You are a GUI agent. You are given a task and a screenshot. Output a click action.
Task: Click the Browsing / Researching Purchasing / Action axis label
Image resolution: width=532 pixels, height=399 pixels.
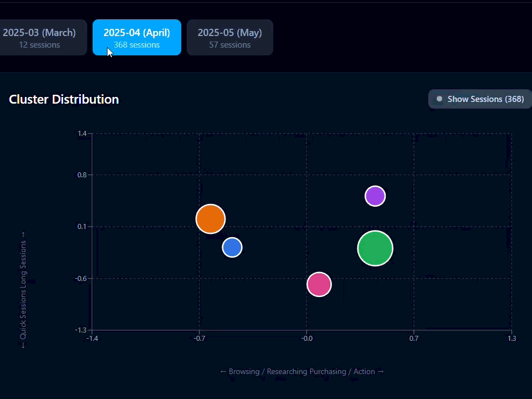(302, 371)
